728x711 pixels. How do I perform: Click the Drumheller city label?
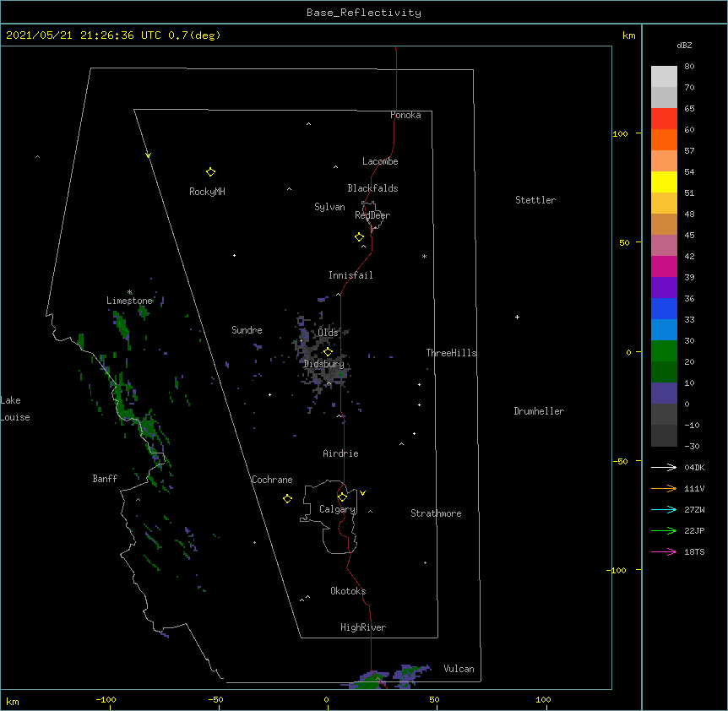pyautogui.click(x=539, y=411)
